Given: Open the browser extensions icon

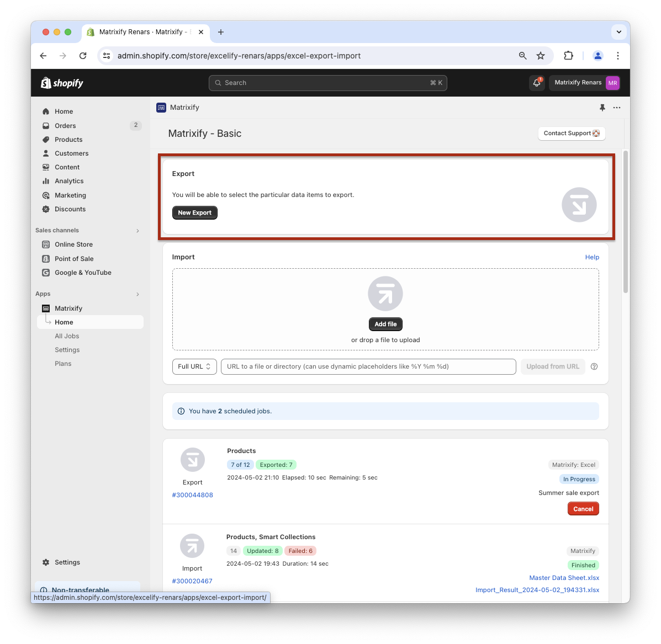Looking at the screenshot, I should (x=568, y=56).
